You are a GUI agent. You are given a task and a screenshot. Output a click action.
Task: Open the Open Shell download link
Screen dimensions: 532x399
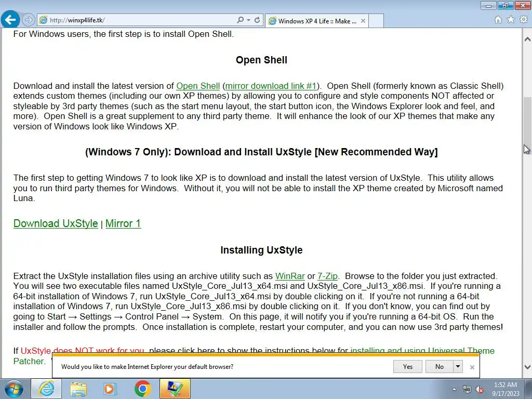point(198,86)
